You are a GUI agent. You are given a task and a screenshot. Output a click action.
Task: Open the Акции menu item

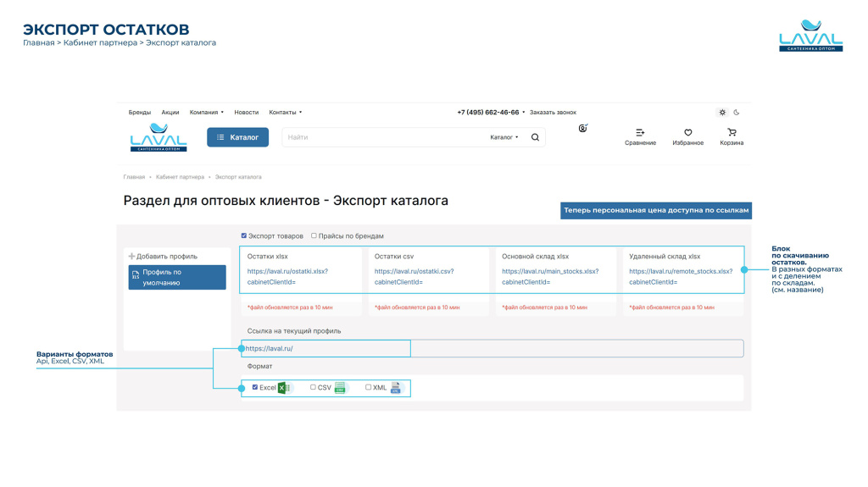(170, 112)
